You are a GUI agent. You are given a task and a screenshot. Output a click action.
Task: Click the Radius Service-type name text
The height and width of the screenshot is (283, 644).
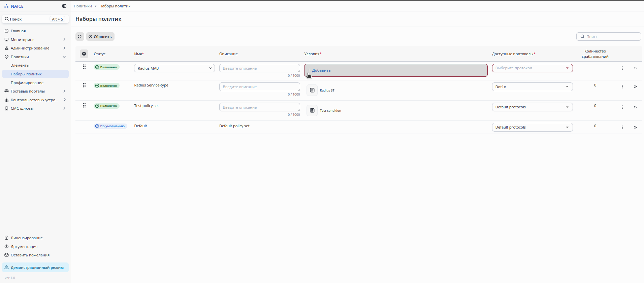(151, 85)
